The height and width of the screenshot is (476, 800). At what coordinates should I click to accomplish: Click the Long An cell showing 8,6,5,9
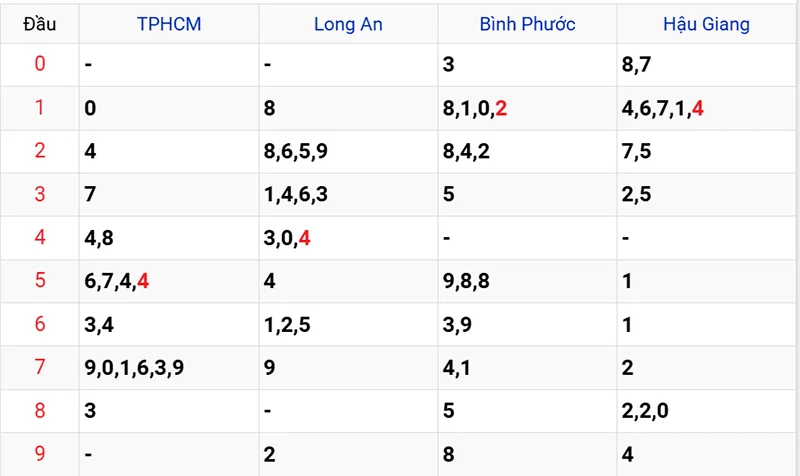click(294, 151)
